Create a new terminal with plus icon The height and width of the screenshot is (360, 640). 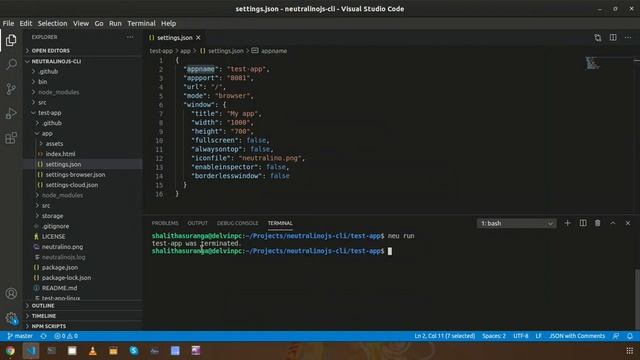567,223
